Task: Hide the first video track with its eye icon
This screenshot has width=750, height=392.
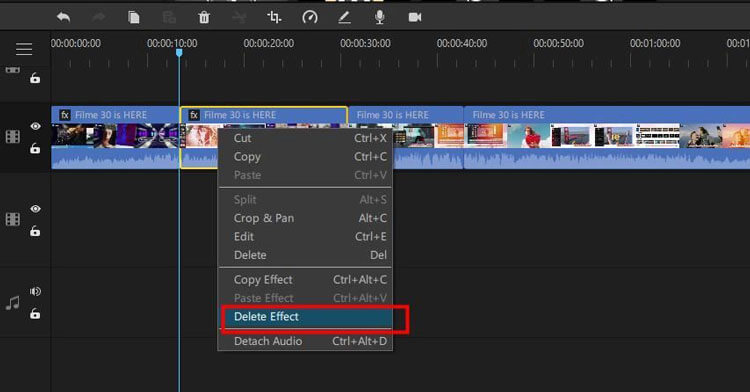Action: coord(35,126)
